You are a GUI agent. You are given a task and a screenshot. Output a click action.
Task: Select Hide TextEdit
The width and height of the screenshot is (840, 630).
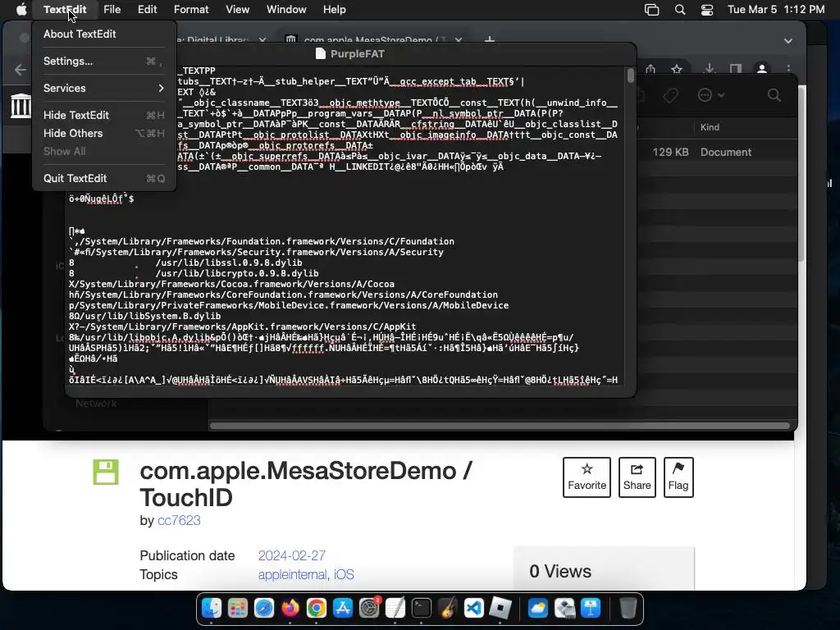point(104,115)
